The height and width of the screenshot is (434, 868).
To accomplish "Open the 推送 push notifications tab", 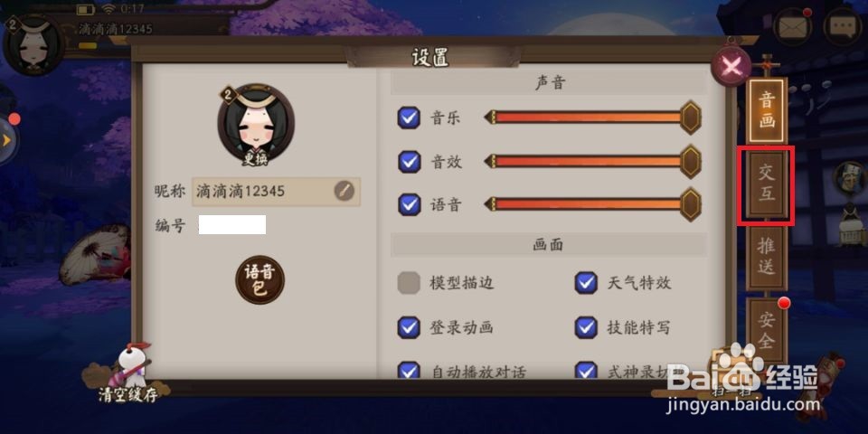I will 766,258.
